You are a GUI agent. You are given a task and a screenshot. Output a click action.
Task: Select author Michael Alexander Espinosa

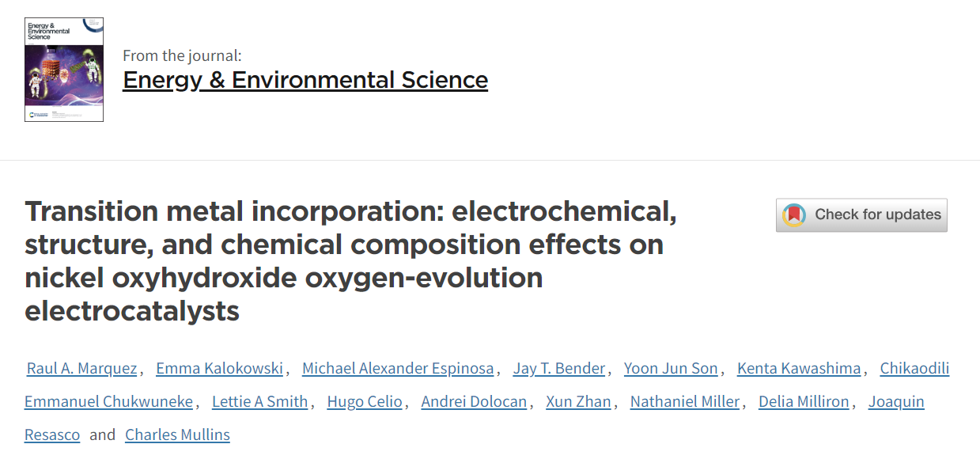pos(398,368)
